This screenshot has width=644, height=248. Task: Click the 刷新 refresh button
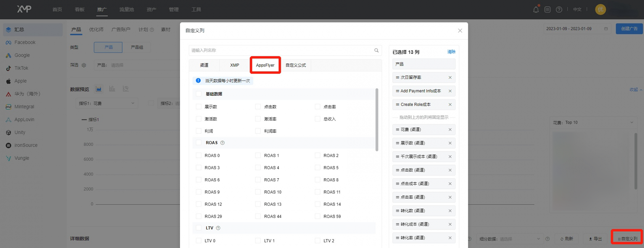point(567,239)
